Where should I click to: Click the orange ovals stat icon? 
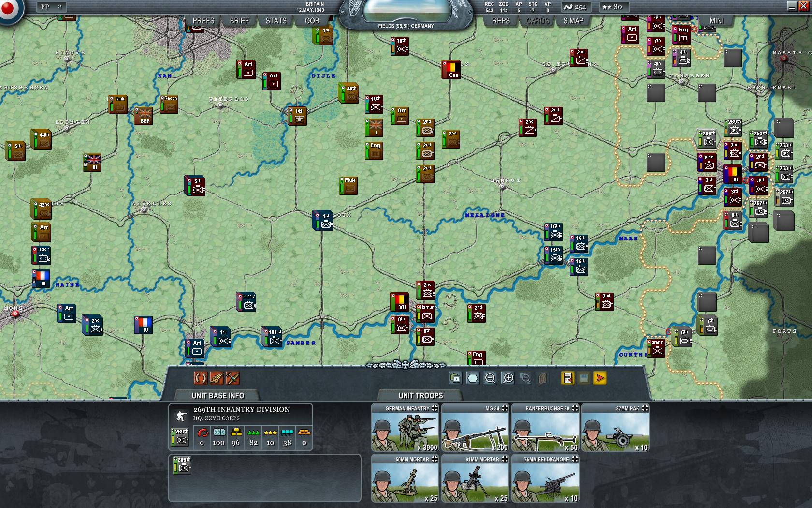click(304, 432)
